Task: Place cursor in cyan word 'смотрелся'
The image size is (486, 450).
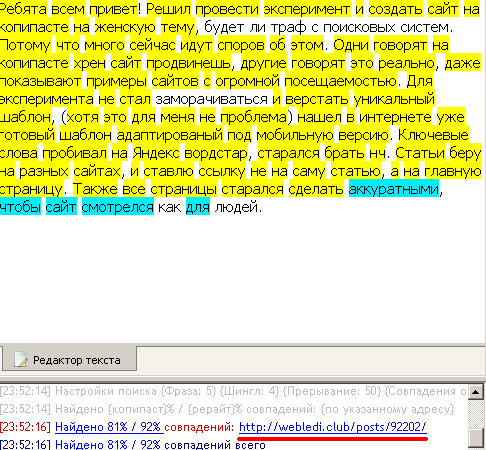Action: (118, 207)
